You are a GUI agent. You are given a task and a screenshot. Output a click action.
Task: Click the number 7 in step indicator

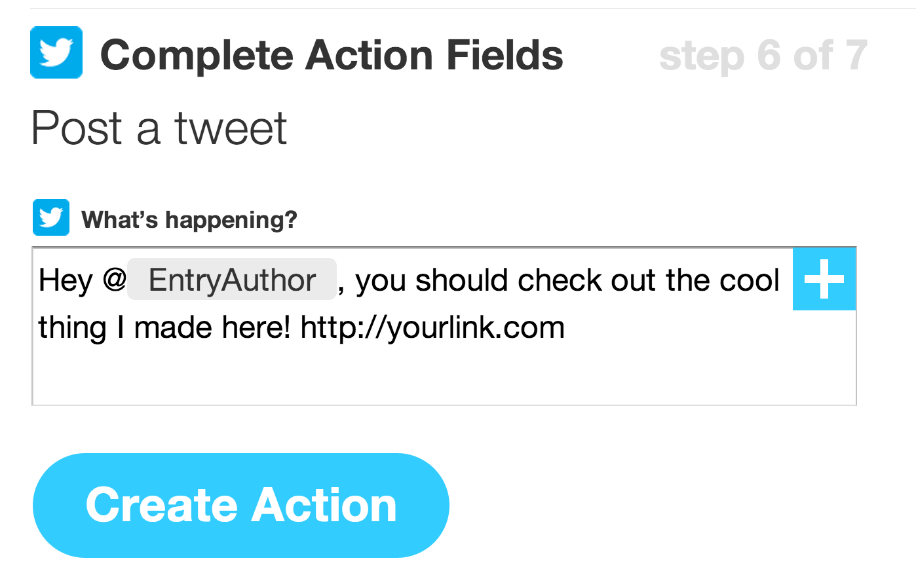856,56
